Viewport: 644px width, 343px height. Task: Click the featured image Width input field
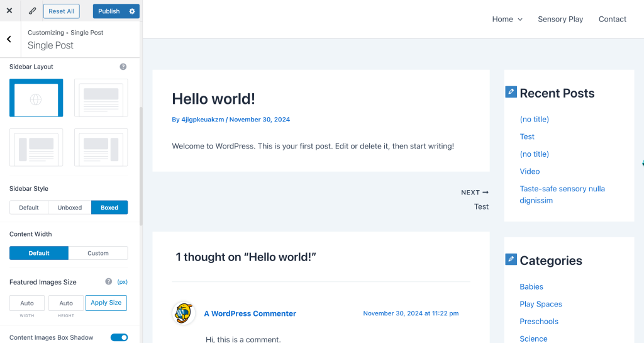tap(27, 303)
